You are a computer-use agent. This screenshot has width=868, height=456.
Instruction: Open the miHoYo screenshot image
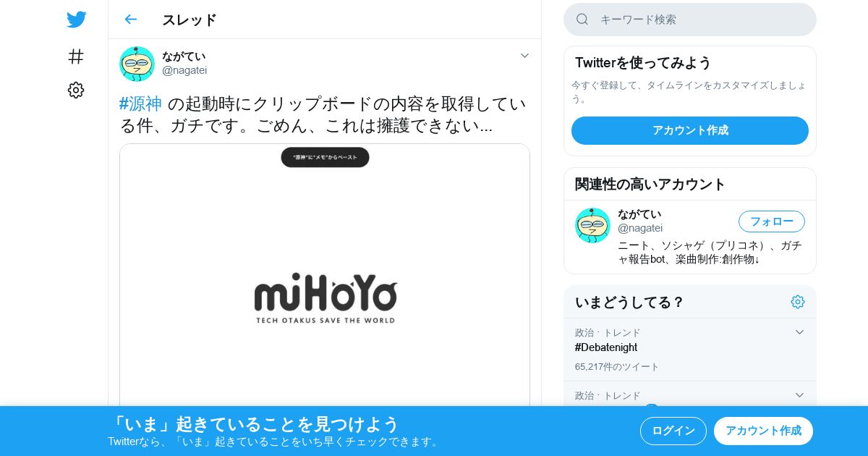325,275
